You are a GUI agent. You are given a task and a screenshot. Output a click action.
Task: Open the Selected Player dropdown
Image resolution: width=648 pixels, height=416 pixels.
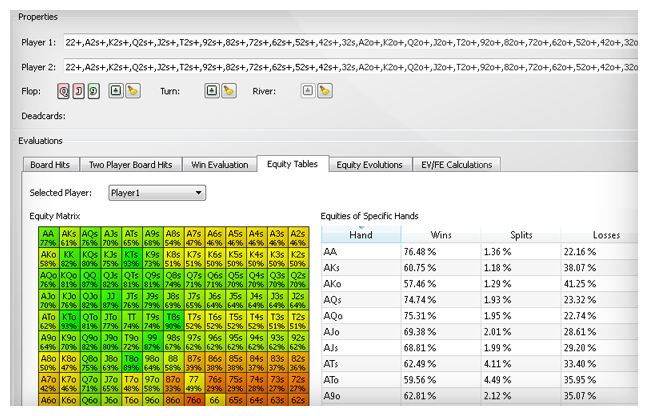pos(157,193)
